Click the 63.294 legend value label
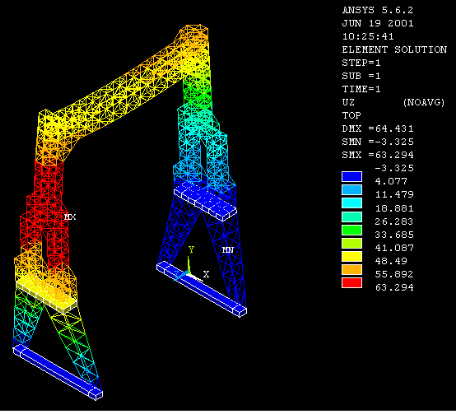Image resolution: width=456 pixels, height=411 pixels. pos(394,288)
